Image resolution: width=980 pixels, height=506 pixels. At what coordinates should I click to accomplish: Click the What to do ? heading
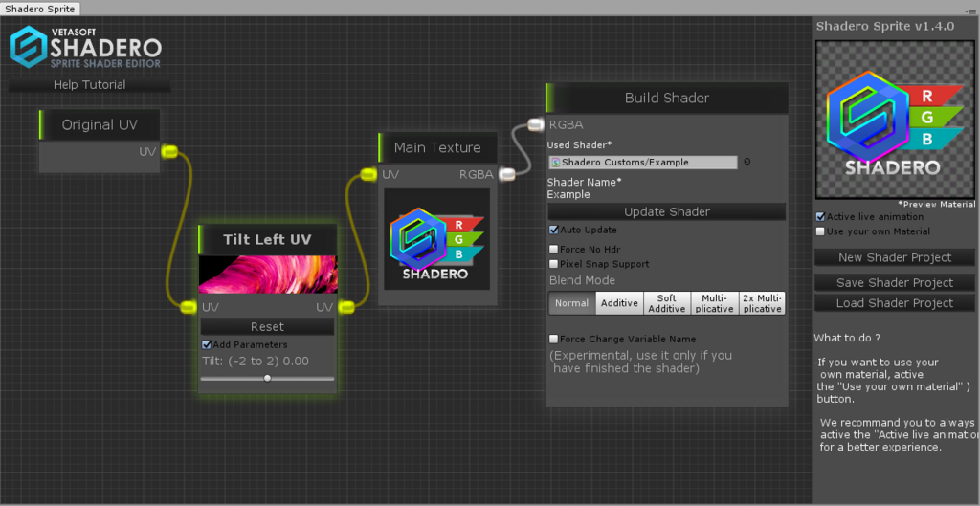[847, 338]
